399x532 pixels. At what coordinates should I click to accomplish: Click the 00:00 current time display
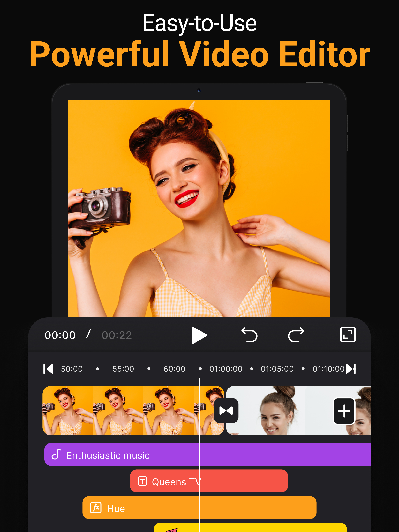pyautogui.click(x=60, y=335)
